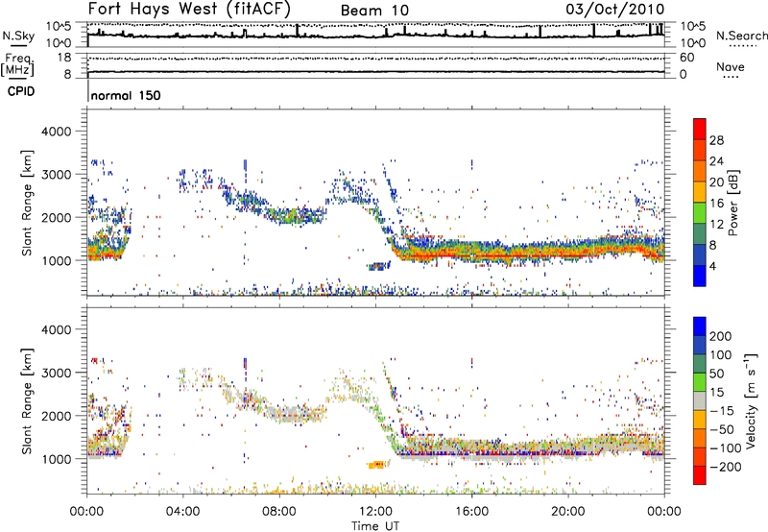Select the power panel's "Slant Range [km]" label
The height and width of the screenshot is (532, 768).
pos(27,203)
